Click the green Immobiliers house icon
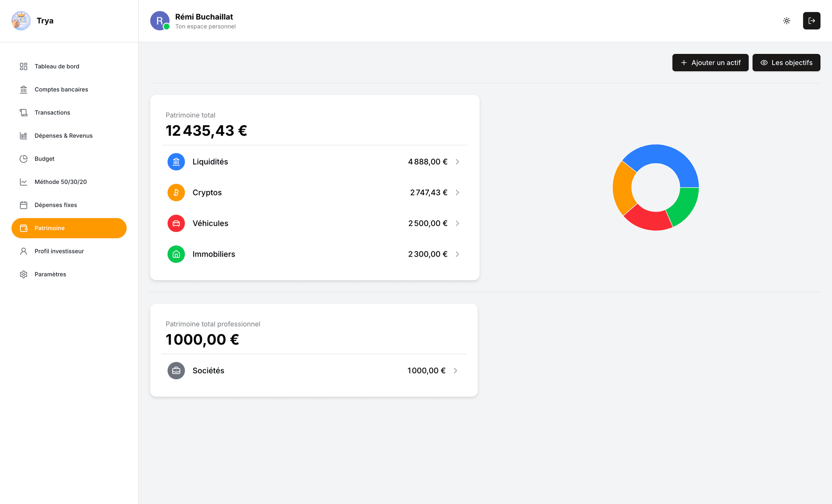The width and height of the screenshot is (832, 504). point(176,254)
